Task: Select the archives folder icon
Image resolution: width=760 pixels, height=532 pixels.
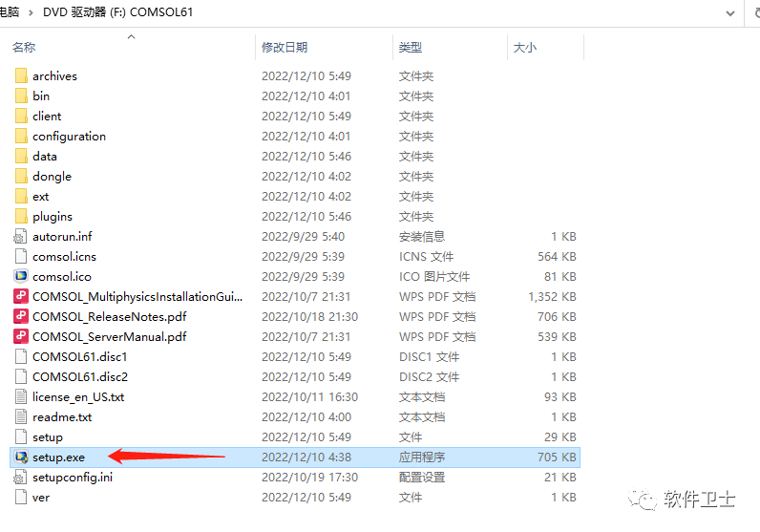Action: pyautogui.click(x=21, y=75)
